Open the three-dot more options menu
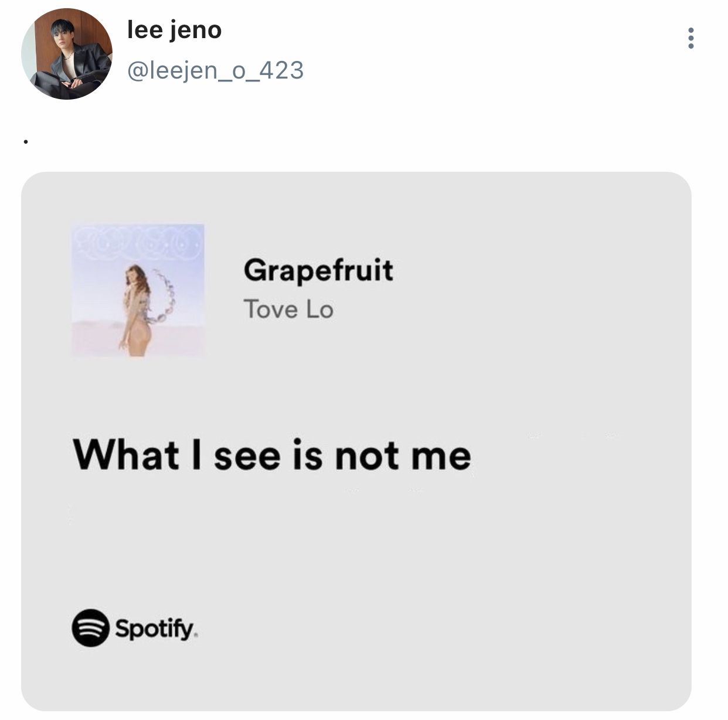728x720 pixels. coord(691,38)
